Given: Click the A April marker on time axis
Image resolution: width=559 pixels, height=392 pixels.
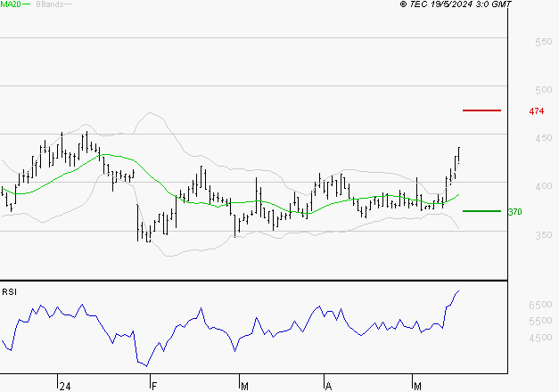Looking at the screenshot, I should click(x=328, y=386).
